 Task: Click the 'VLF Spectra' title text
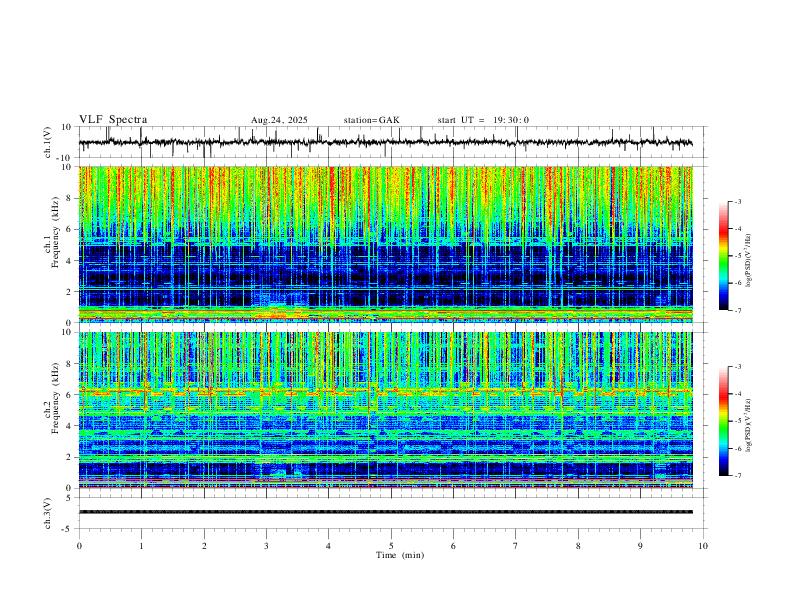(x=113, y=120)
